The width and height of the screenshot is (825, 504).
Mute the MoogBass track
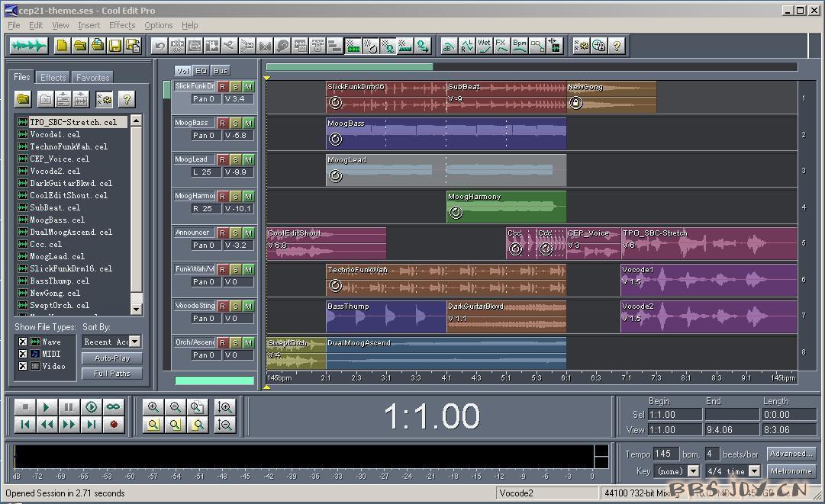pyautogui.click(x=248, y=123)
